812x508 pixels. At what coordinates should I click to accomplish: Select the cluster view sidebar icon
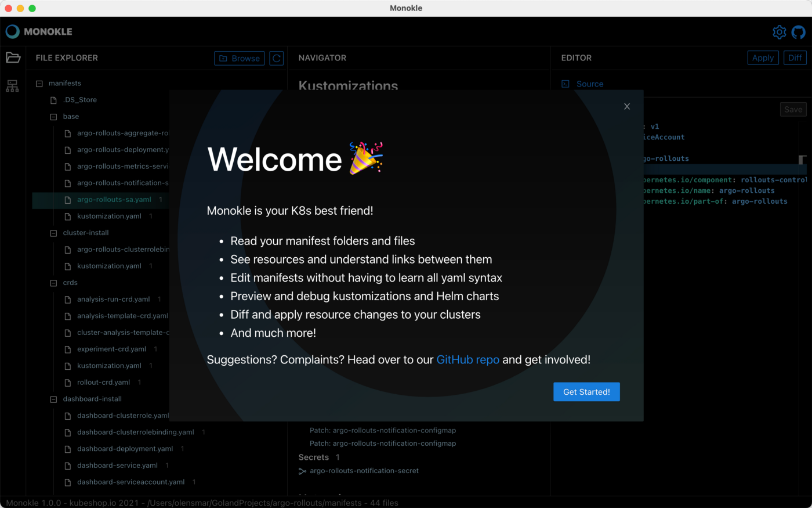click(12, 86)
